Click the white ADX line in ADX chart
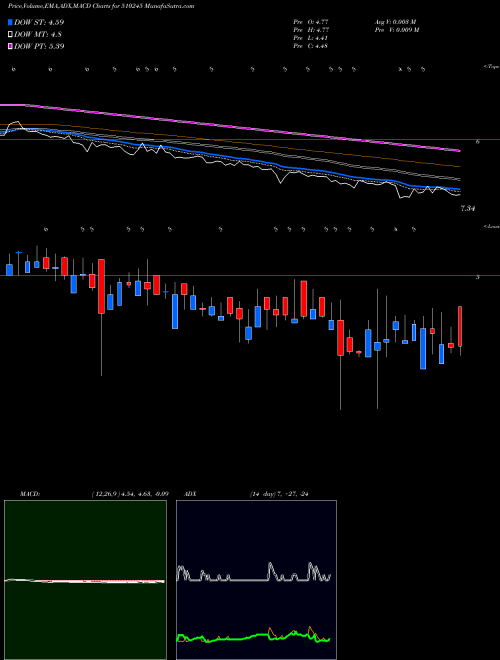Viewport: 500px width, 660px height. [253, 578]
